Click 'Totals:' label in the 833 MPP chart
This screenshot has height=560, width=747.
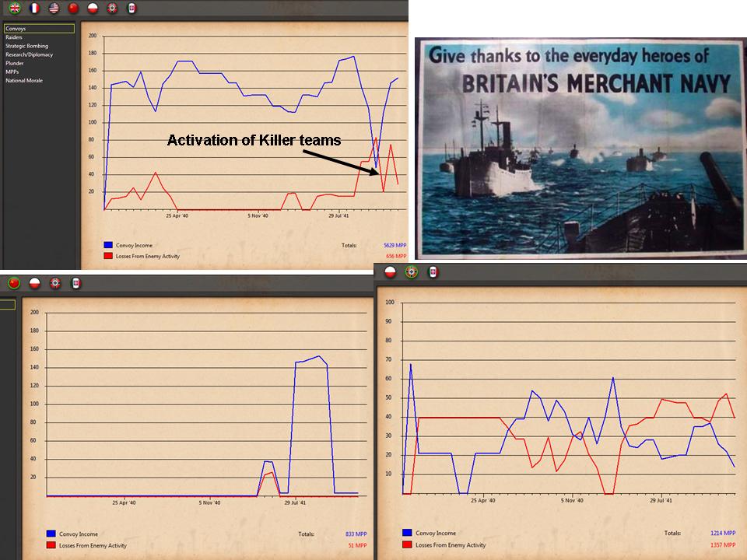(306, 534)
